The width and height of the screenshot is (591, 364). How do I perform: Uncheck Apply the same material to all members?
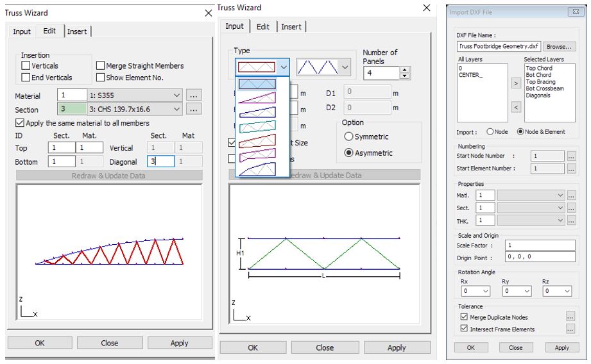coord(20,122)
